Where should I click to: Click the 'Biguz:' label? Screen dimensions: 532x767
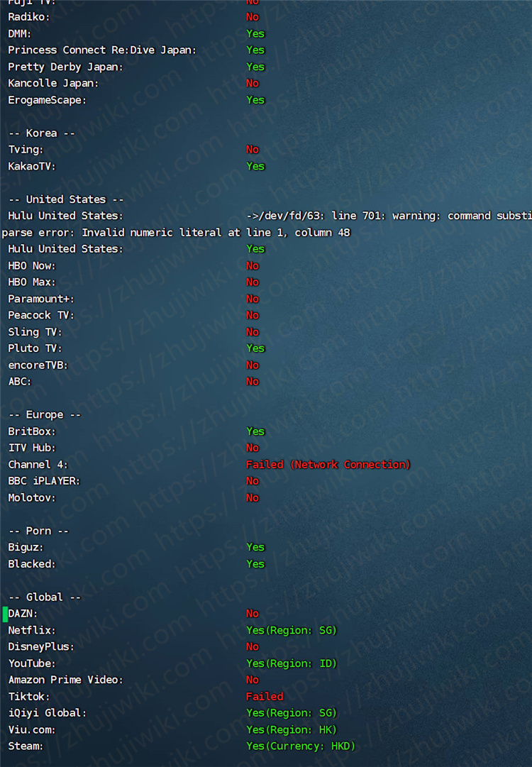26,548
